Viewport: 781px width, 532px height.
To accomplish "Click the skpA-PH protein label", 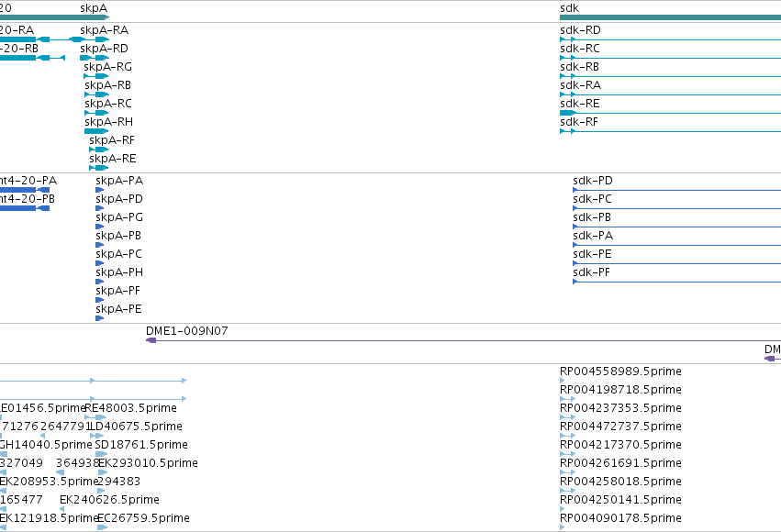I will (x=119, y=272).
